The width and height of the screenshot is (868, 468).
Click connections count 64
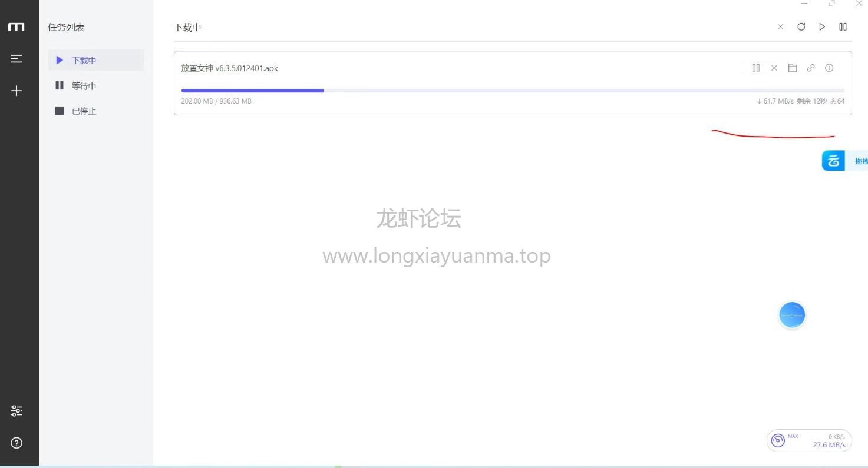[837, 101]
